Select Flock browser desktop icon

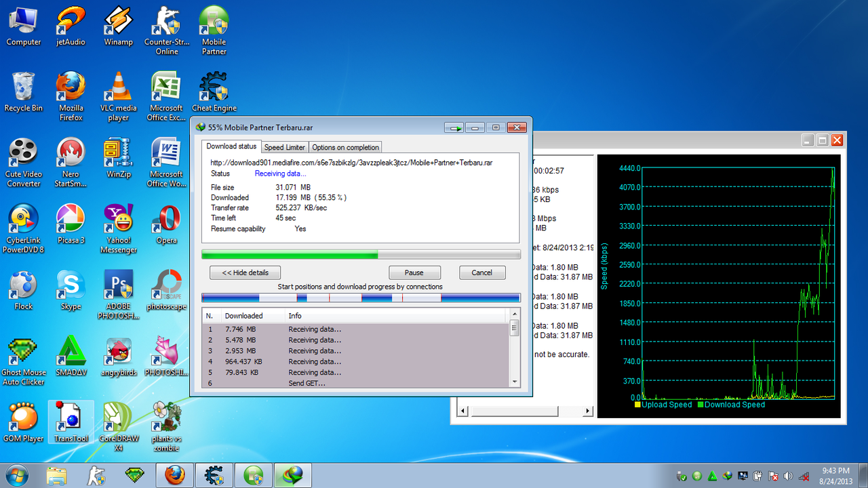pyautogui.click(x=24, y=290)
